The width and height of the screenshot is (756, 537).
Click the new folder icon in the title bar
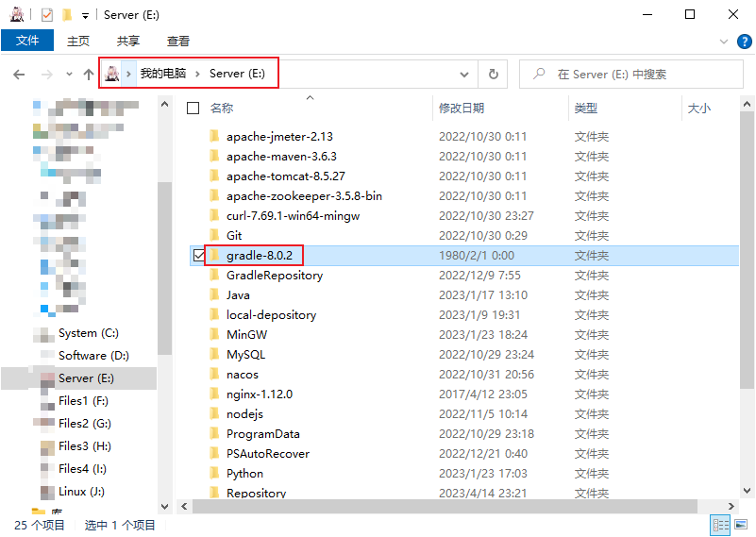[67, 14]
